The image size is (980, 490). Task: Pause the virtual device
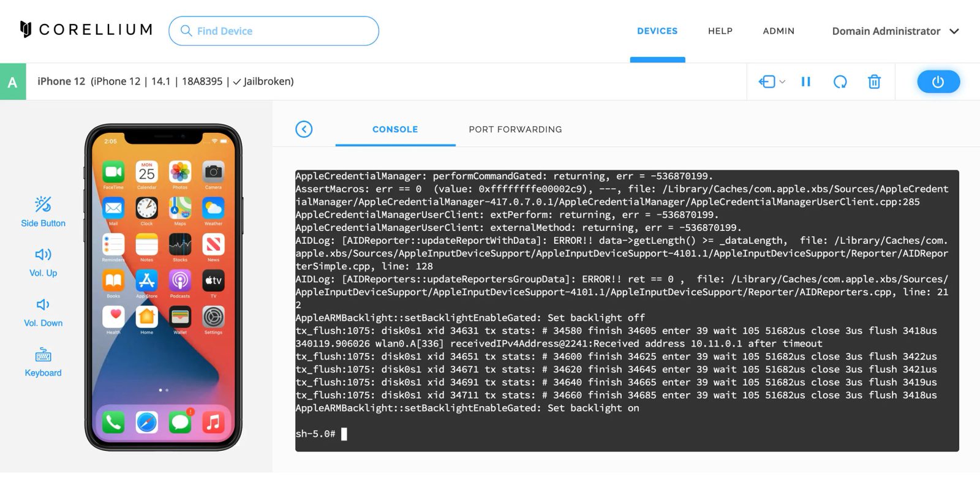pyautogui.click(x=806, y=81)
